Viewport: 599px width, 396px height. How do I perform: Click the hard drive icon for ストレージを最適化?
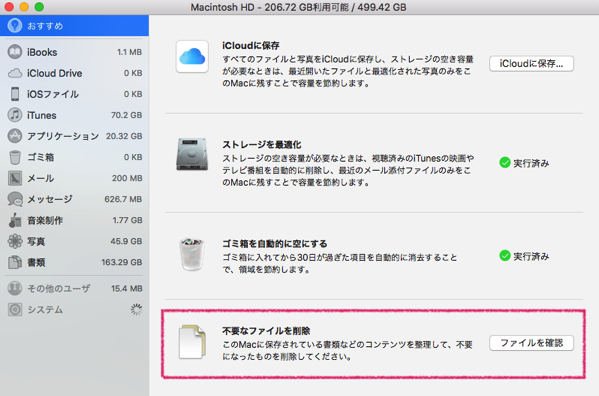192,155
